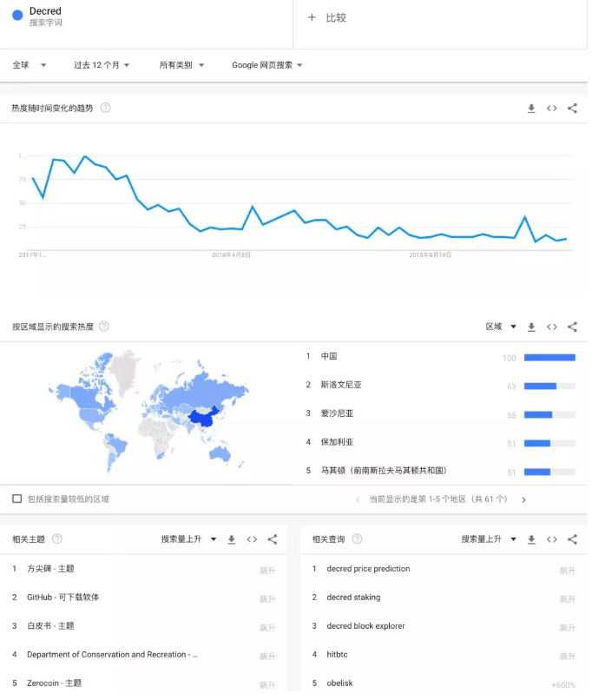
Task: Click the plus icon next to 比较
Action: [x=313, y=17]
